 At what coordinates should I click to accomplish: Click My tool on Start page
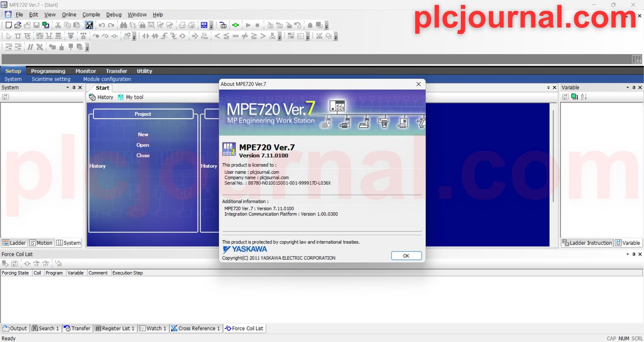(x=130, y=97)
